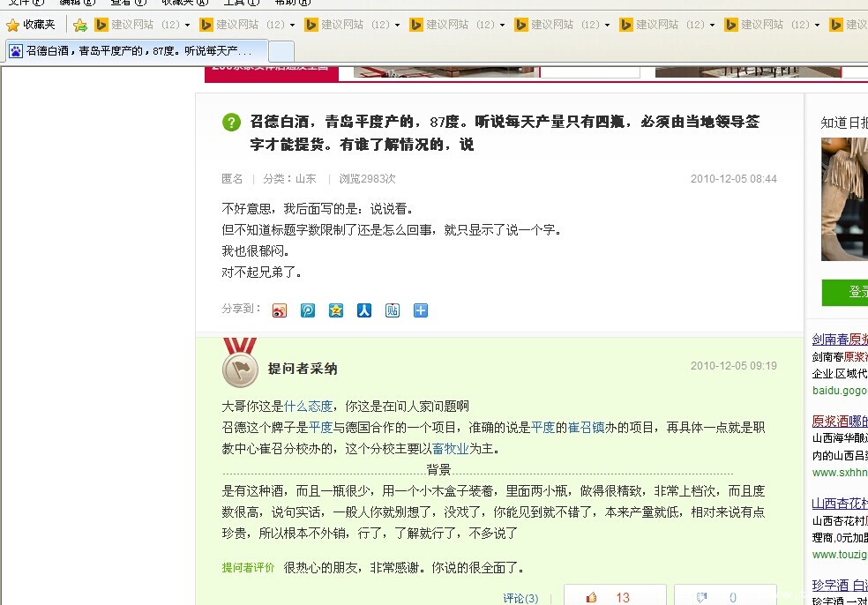868x605 pixels.
Task: Click the boots photo thumbnail in sidebar
Action: point(845,199)
